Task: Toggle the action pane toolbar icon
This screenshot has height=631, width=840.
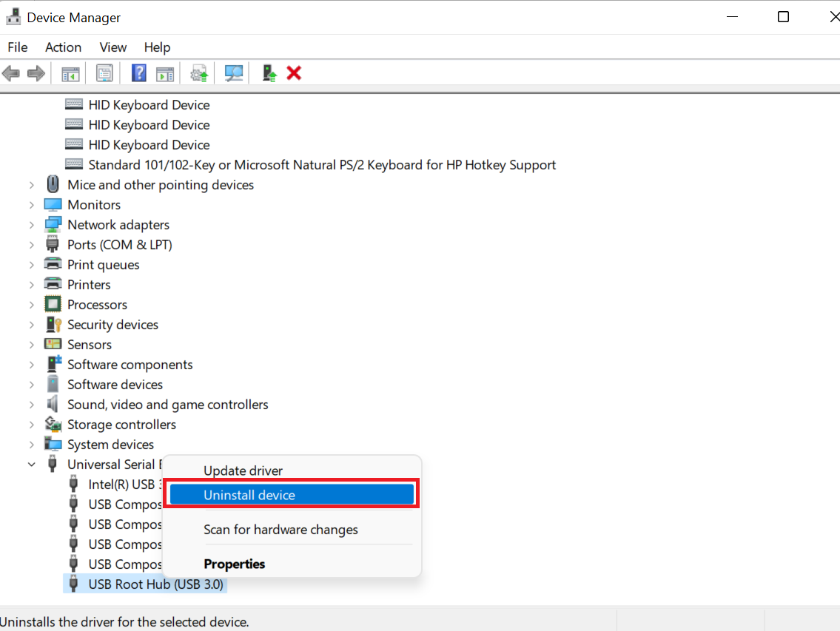Action: [x=165, y=73]
